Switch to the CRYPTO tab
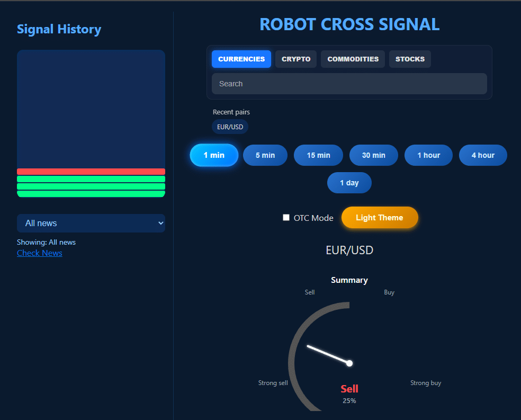This screenshot has width=521, height=420. (295, 59)
